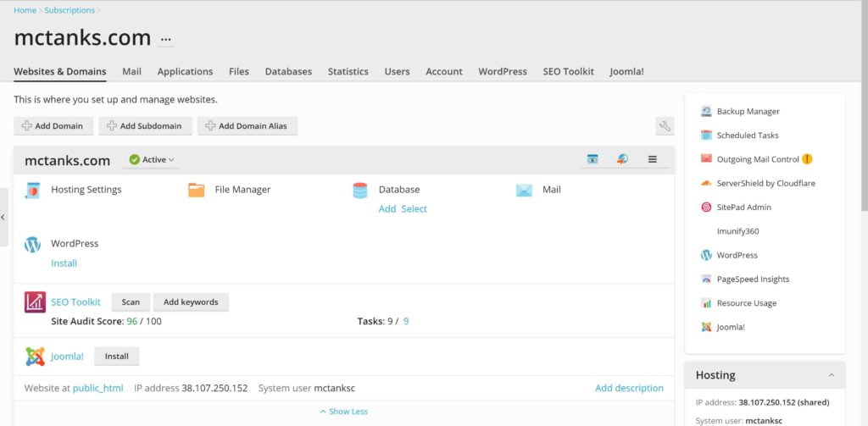Click Scheduled Tasks calendar icon
The width and height of the screenshot is (868, 426).
(x=706, y=135)
